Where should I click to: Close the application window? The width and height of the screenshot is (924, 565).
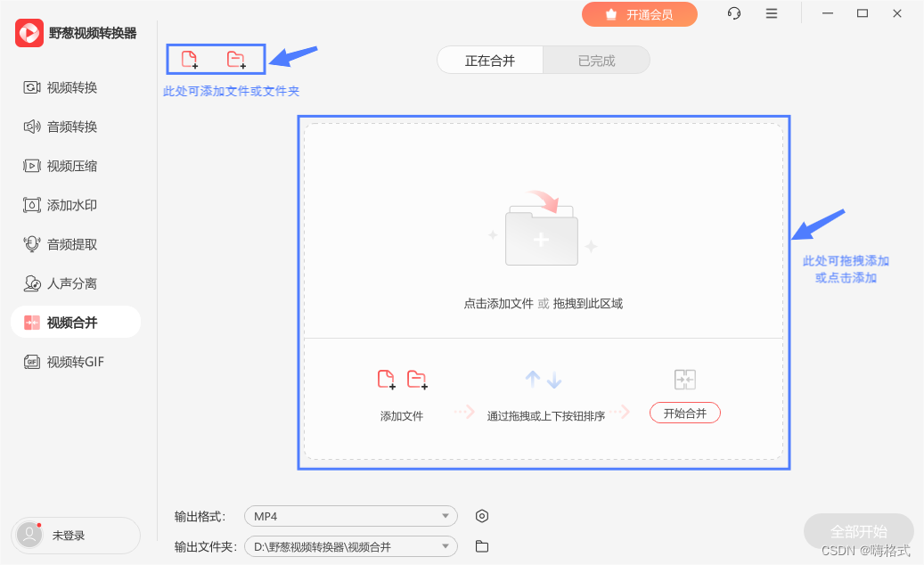click(x=897, y=13)
